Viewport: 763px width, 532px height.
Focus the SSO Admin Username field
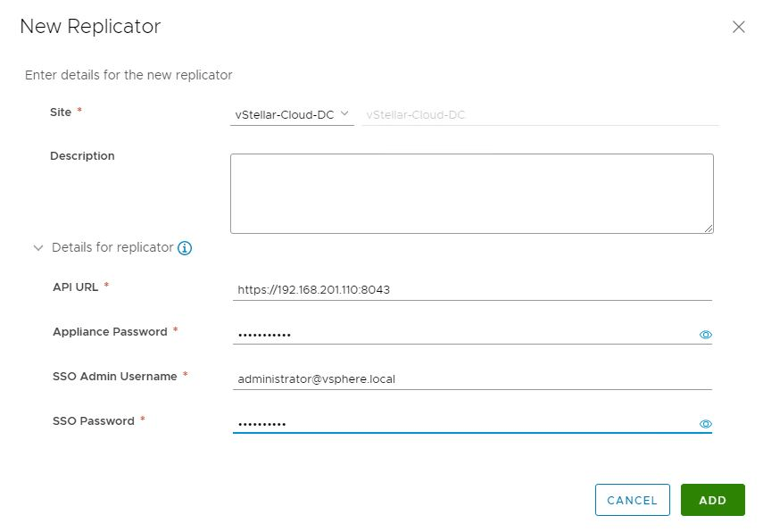(x=472, y=379)
